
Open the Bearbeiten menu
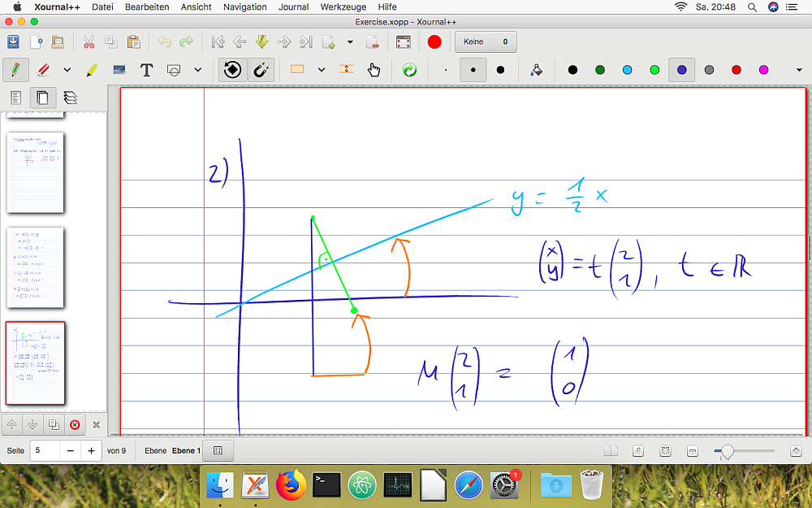147,7
